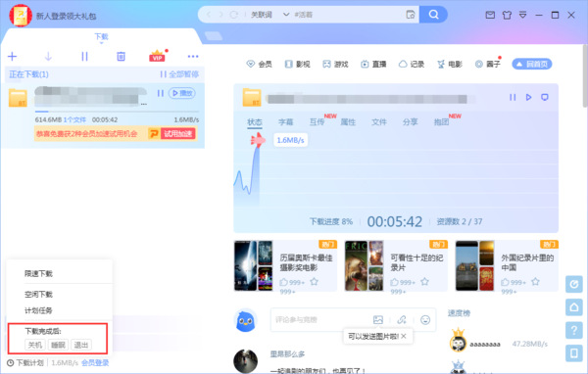Click the pause icon in download toolbar
The image size is (588, 374).
pyautogui.click(x=84, y=56)
